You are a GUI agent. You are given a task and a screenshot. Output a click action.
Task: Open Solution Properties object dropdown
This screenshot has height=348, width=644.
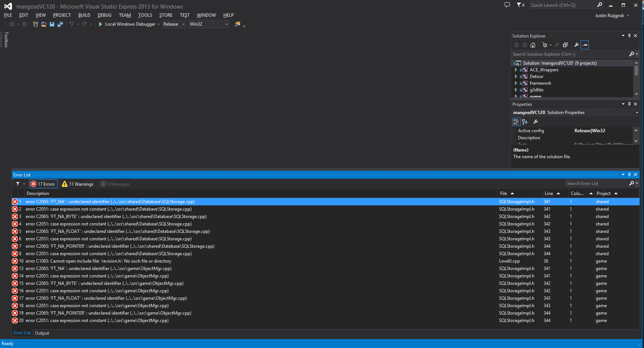(637, 113)
